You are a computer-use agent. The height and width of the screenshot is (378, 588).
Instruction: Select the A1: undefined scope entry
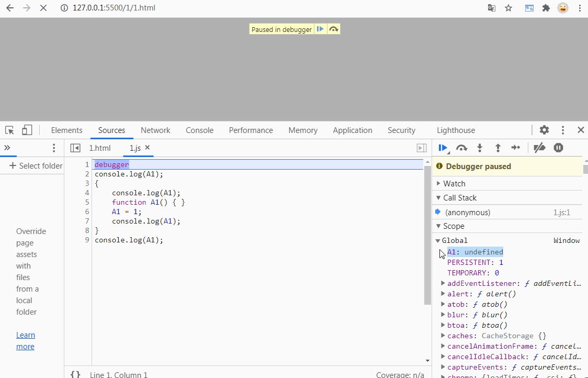[475, 252]
